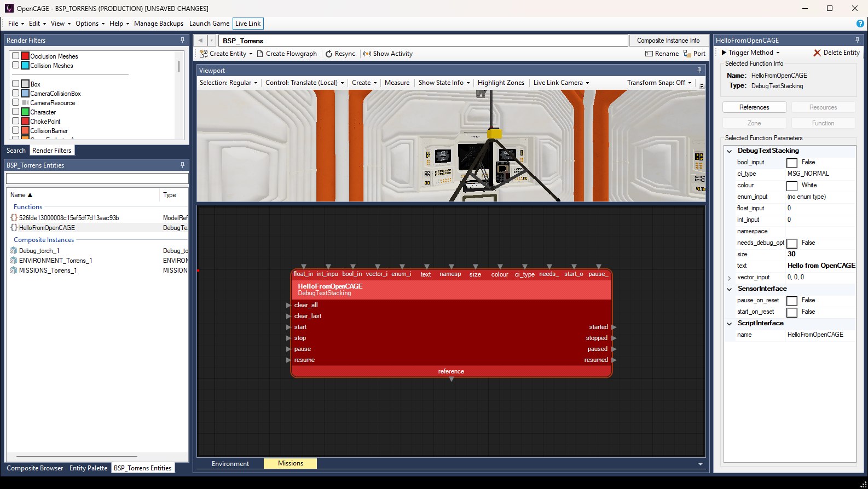
Task: Toggle the ChokePoint filter checkbox
Action: pos(16,121)
